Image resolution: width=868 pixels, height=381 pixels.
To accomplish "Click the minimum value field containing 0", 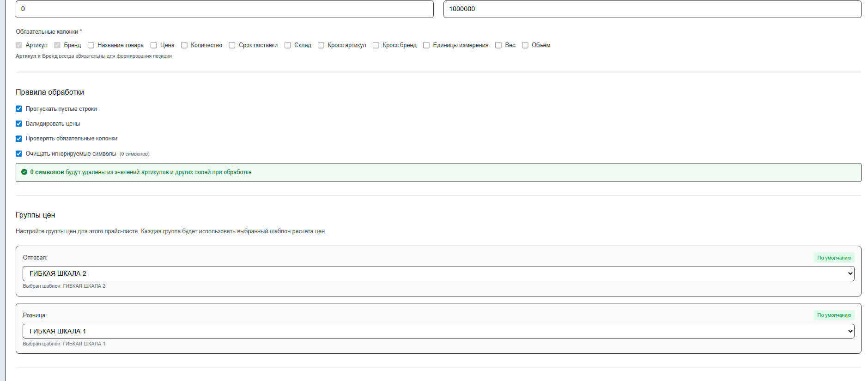I will pos(225,9).
